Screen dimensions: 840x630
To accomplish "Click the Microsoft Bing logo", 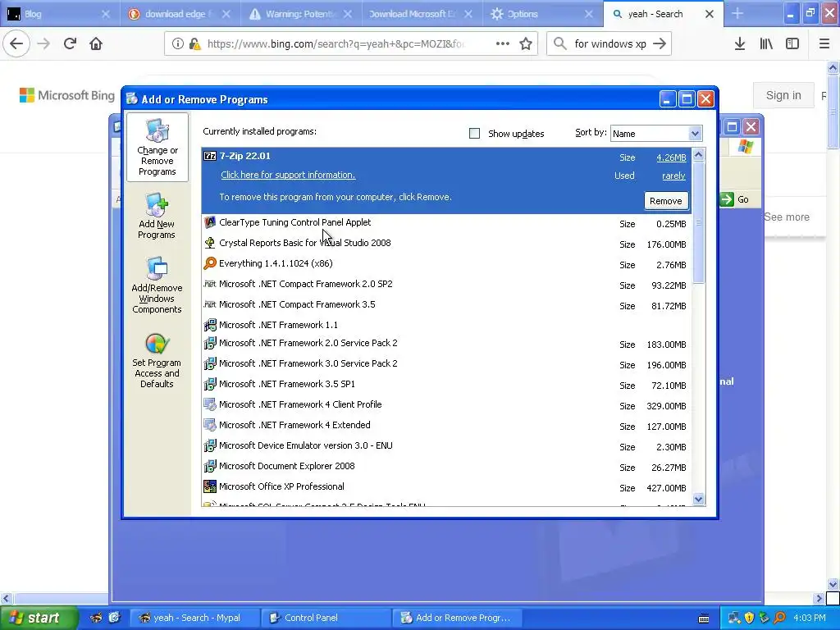I will (x=67, y=95).
